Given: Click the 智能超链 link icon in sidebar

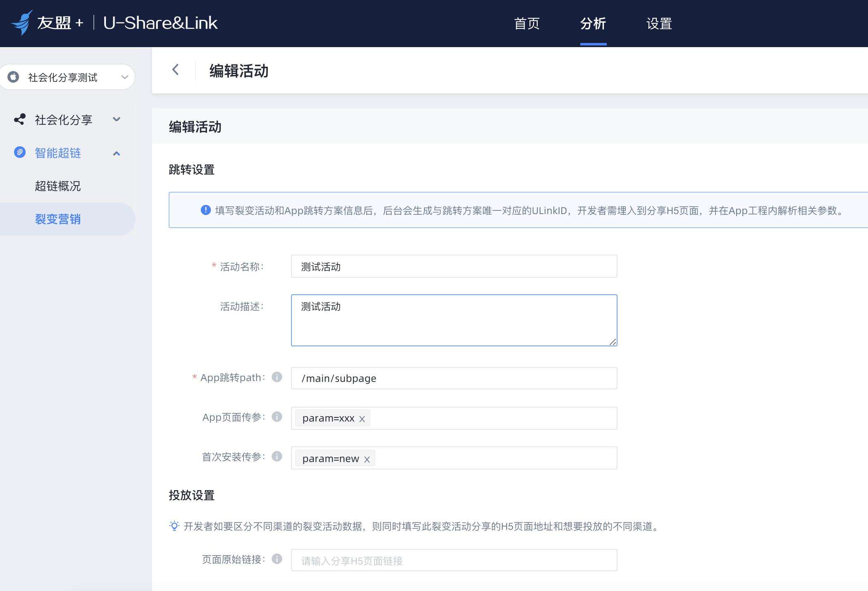Looking at the screenshot, I should (19, 153).
